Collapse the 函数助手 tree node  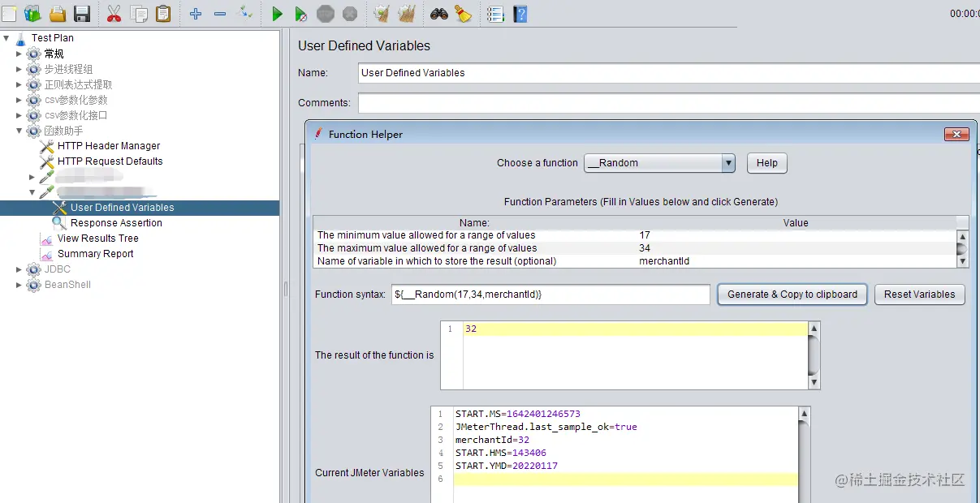[19, 131]
